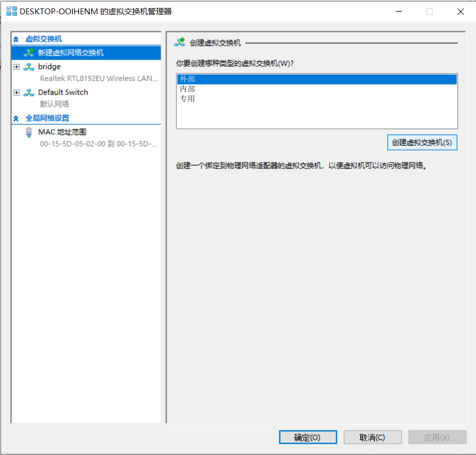
Task: Select 内部 switch type in list
Action: click(188, 89)
